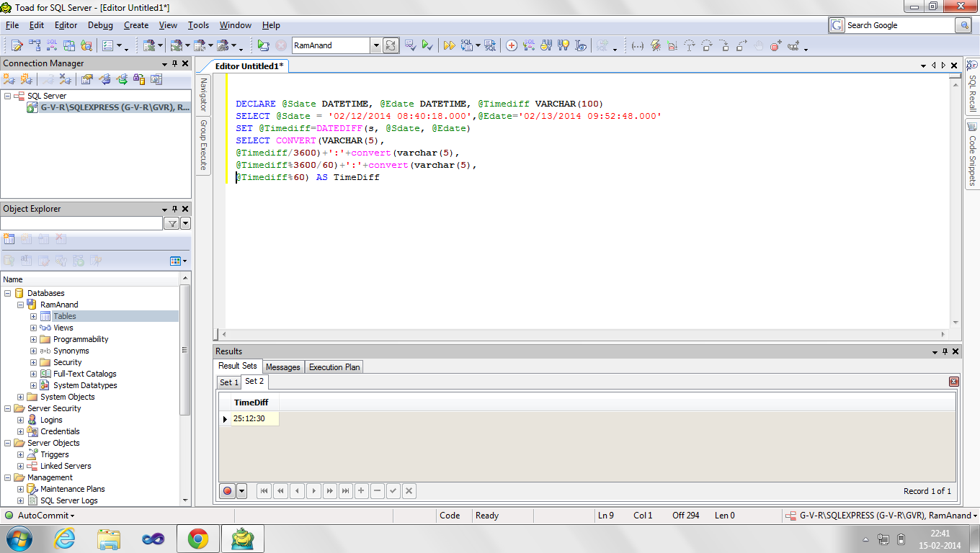
Task: Click the record navigation stop button in results
Action: (227, 490)
